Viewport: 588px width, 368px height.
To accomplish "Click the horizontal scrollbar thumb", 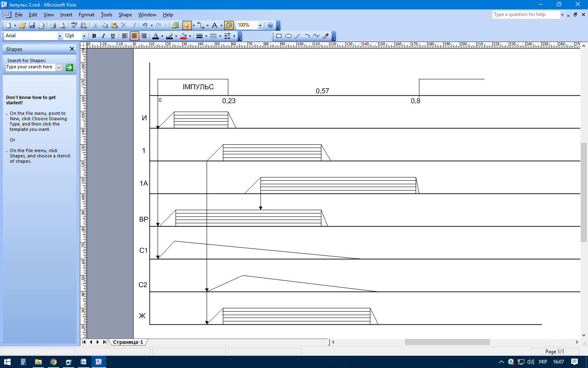I will (447, 342).
